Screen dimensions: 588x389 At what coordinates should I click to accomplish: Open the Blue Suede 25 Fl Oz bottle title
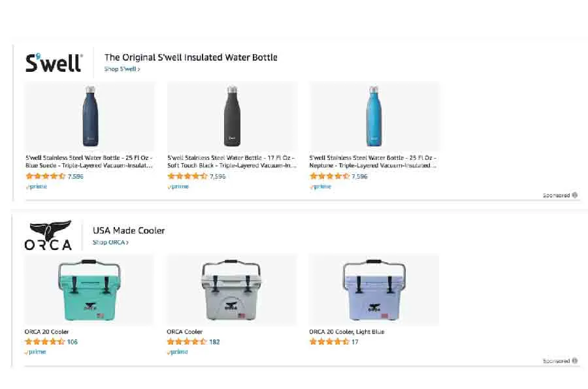pos(88,161)
